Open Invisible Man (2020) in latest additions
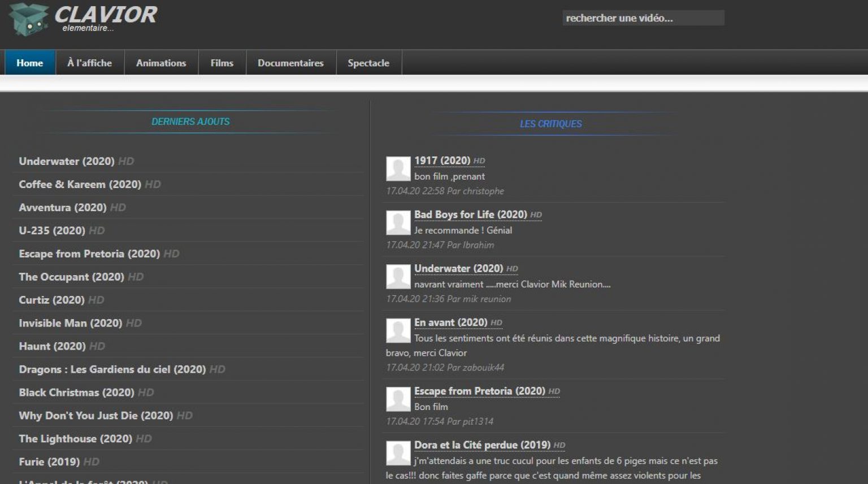 click(70, 323)
